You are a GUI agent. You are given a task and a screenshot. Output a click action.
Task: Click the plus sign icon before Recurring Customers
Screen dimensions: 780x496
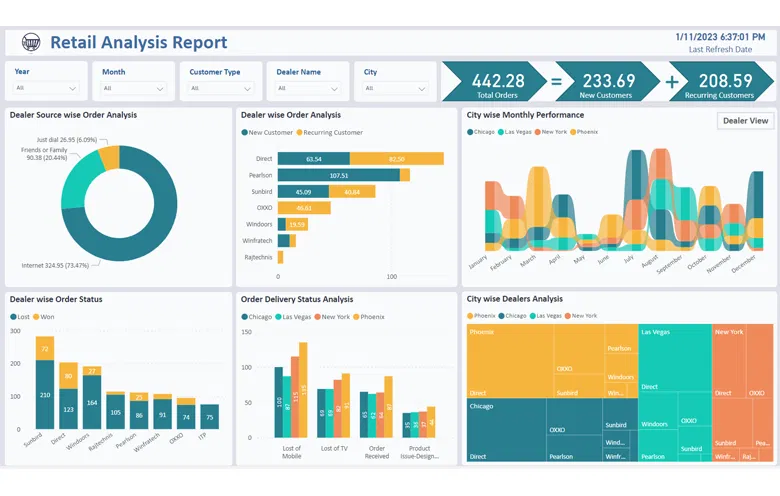tap(672, 82)
